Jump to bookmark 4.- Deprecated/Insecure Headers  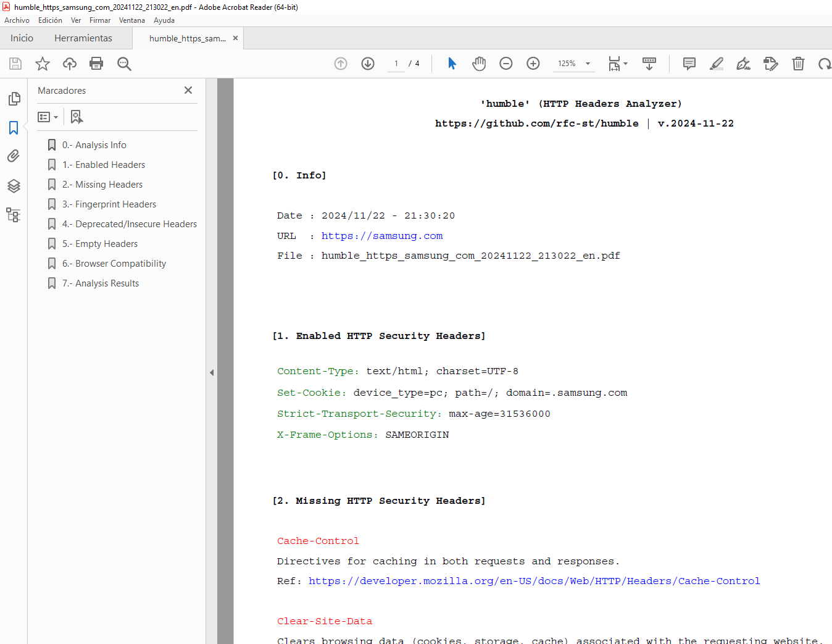point(130,224)
